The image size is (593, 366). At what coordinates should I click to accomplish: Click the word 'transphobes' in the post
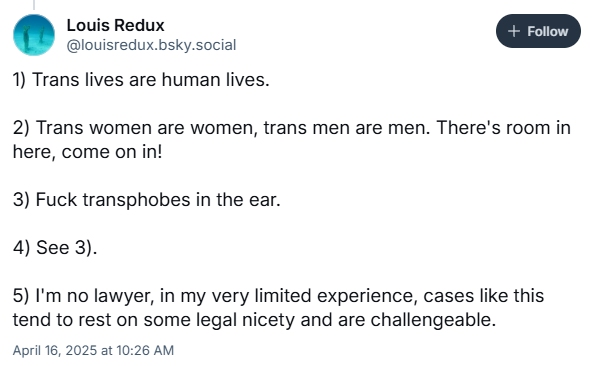(x=136, y=200)
